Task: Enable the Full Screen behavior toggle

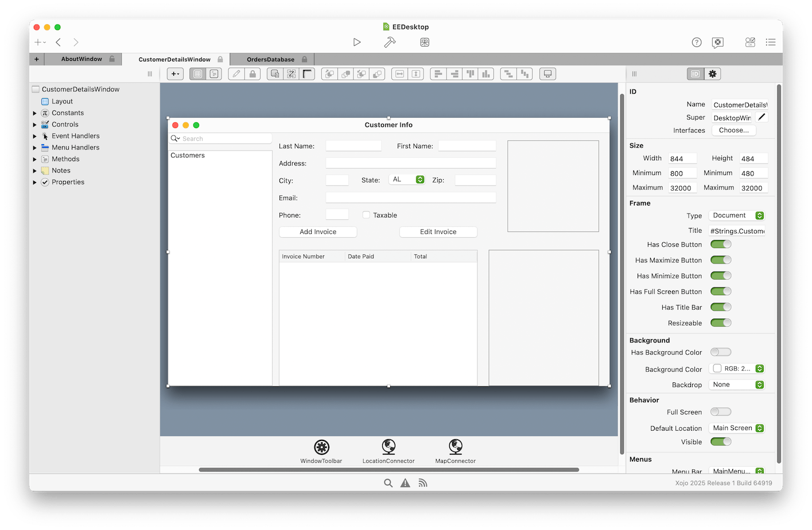Action: coord(721,411)
